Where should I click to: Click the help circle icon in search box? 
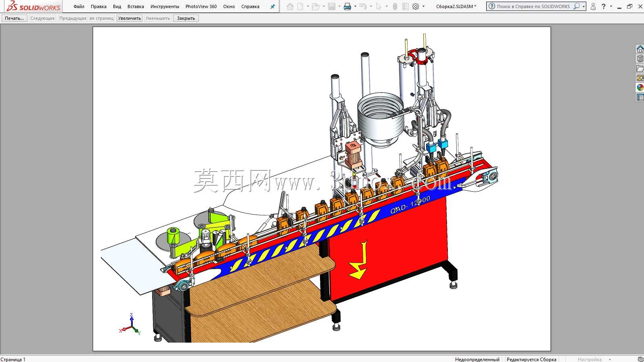click(492, 6)
